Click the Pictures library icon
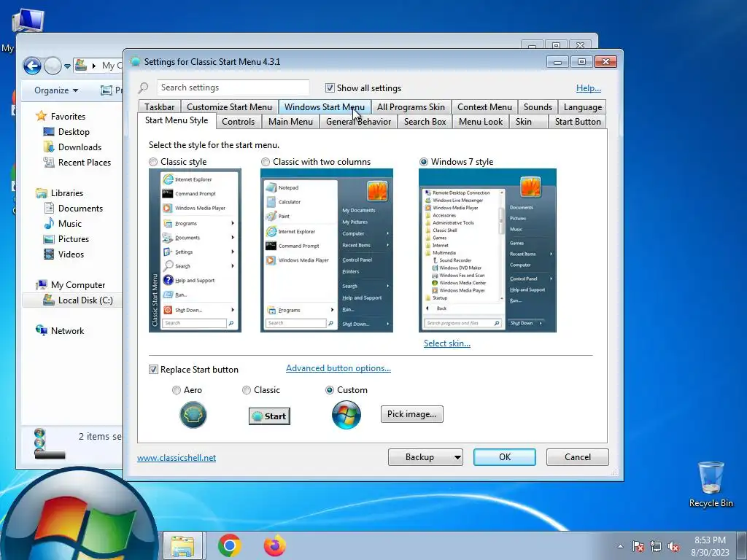Screen dimensions: 747x560 [x=49, y=239]
